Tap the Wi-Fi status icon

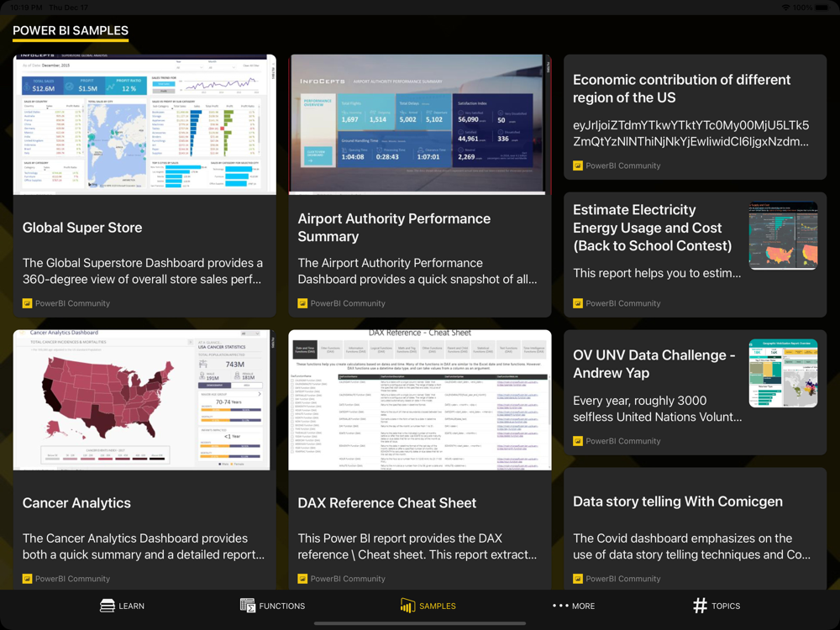(786, 8)
